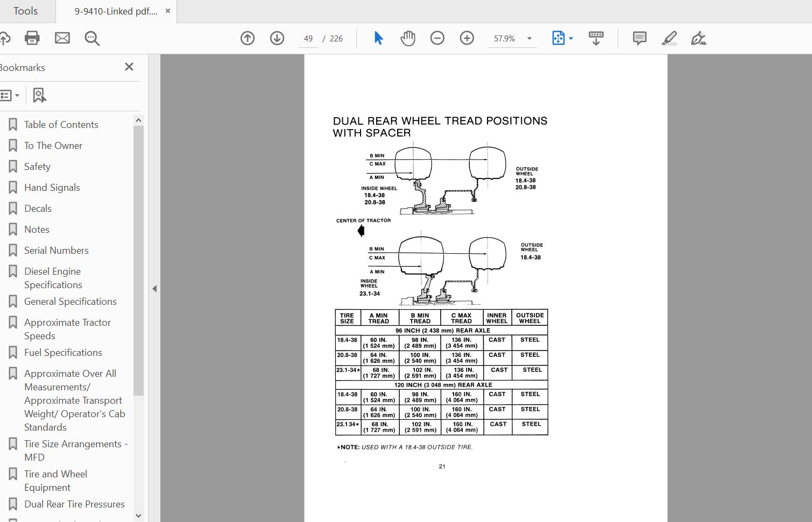The height and width of the screenshot is (522, 812).
Task: Zoom in on the document
Action: tap(467, 38)
